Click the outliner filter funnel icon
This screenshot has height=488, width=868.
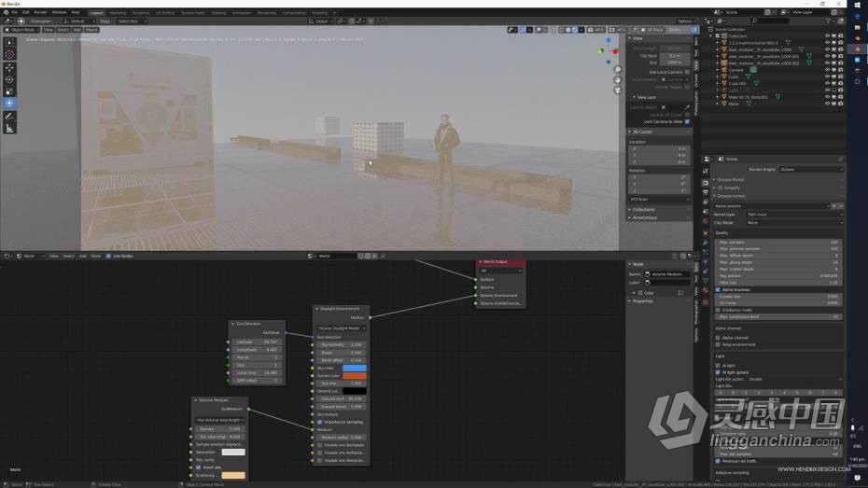pos(829,21)
